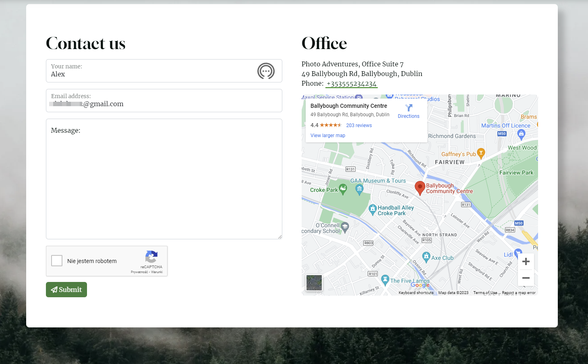Screen dimensions: 588x364
Task: Click the Brams label on map
Action: (x=529, y=117)
